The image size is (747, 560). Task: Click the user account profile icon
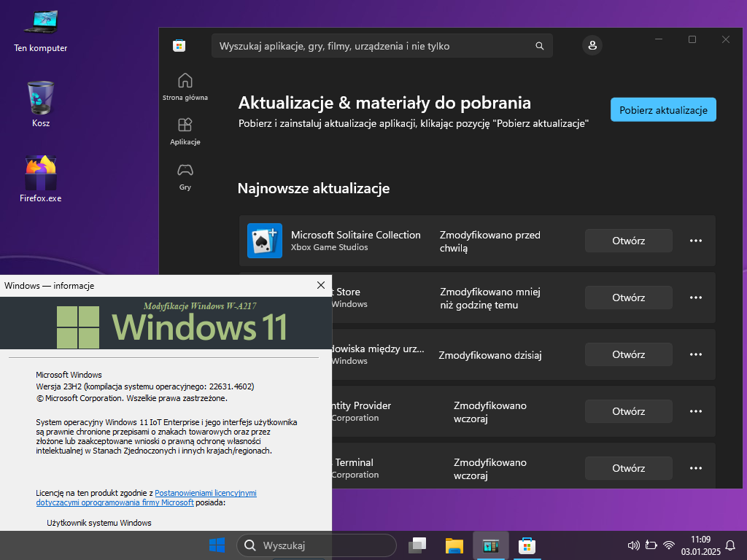[592, 46]
